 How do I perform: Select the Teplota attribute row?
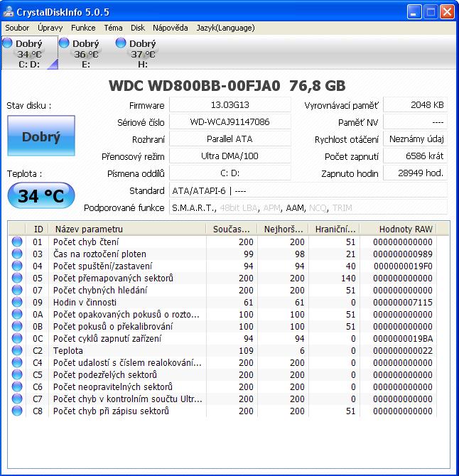coord(222,351)
